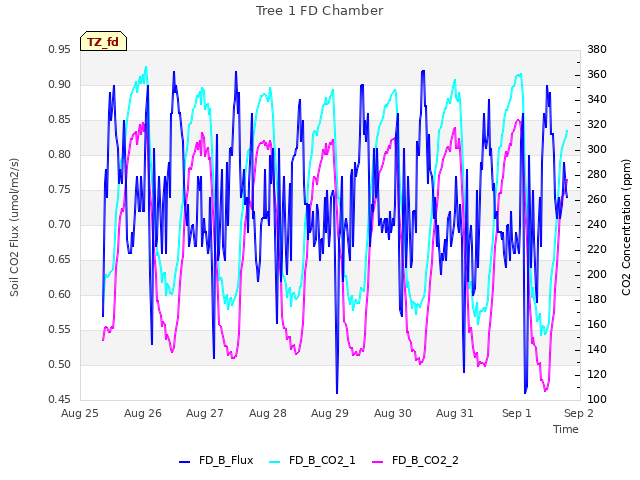Toggle the FD_B_Flux legend entry
The height and width of the screenshot is (480, 640).
click(216, 460)
